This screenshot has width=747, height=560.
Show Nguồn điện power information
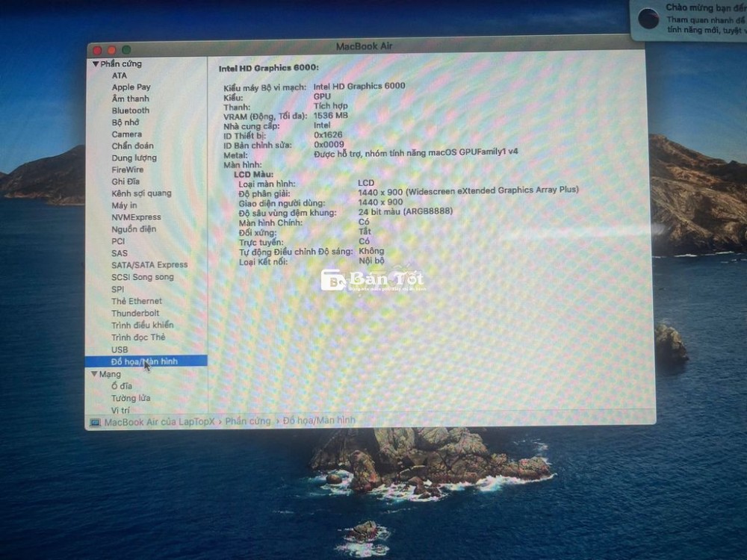(x=134, y=229)
